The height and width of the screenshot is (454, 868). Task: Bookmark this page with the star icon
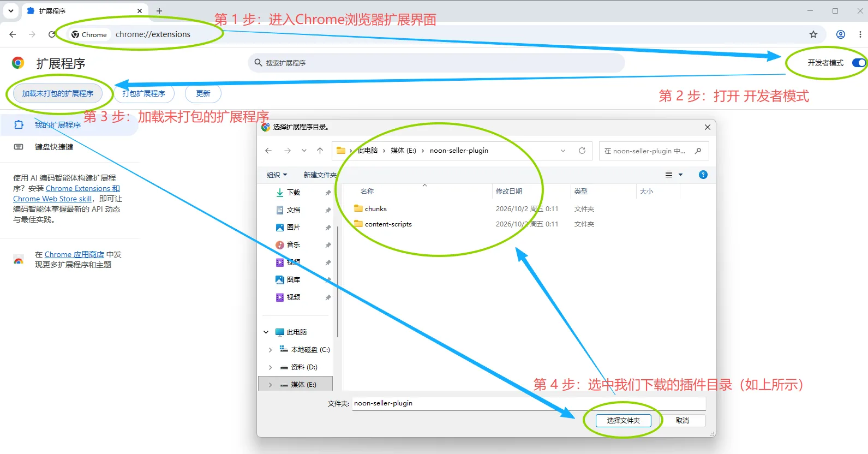pos(813,34)
